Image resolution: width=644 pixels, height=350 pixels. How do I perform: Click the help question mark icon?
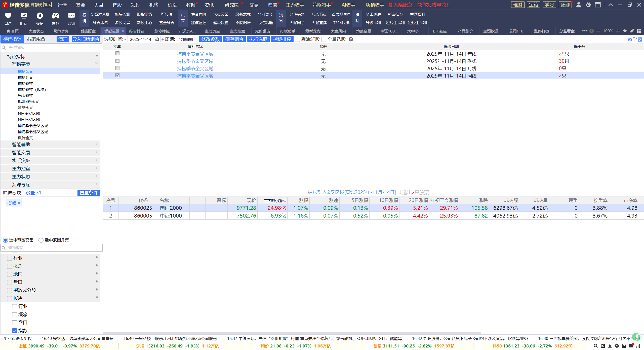351,39
